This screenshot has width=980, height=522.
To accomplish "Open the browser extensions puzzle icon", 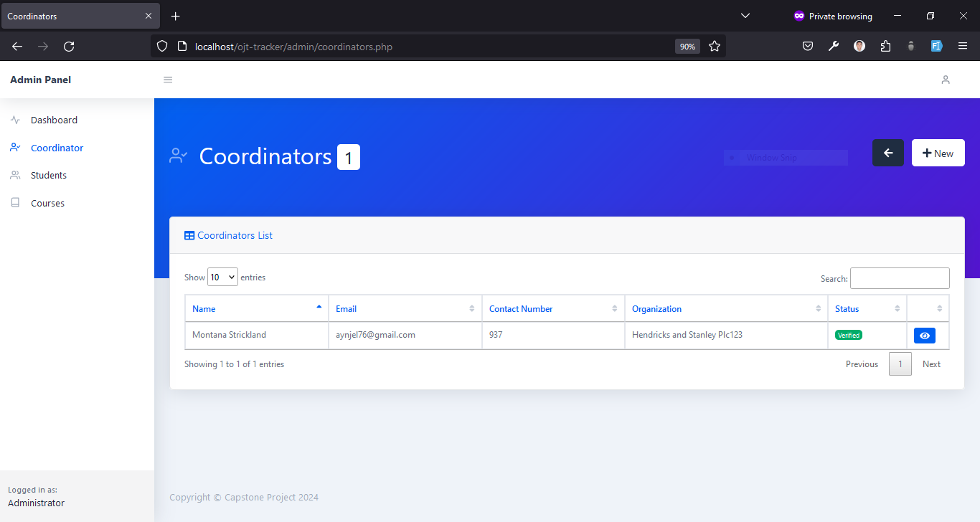I will click(885, 47).
